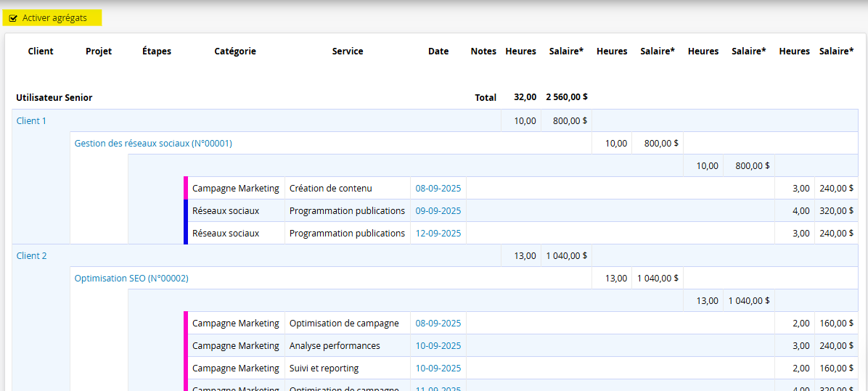Open project Gestion des réseaux sociaux (N°00001)

tap(153, 144)
